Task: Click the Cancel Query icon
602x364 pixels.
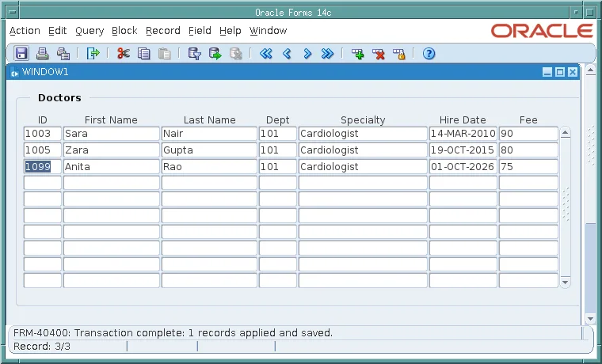Action: coord(236,53)
